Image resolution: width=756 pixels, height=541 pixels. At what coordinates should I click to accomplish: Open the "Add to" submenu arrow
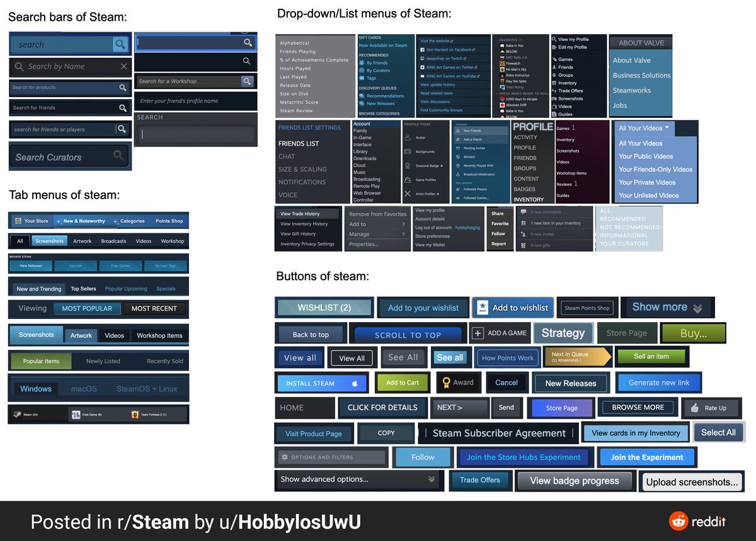tap(403, 224)
